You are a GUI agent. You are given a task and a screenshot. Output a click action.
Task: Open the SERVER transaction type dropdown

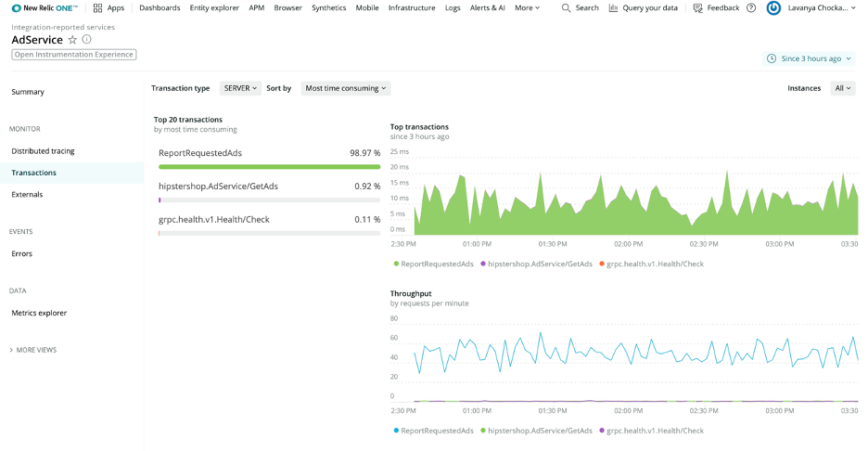point(240,88)
